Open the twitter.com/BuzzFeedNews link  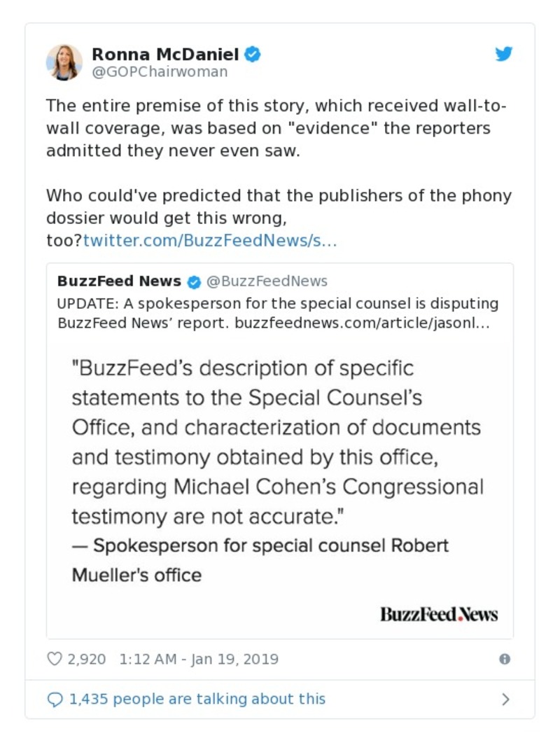click(x=210, y=241)
